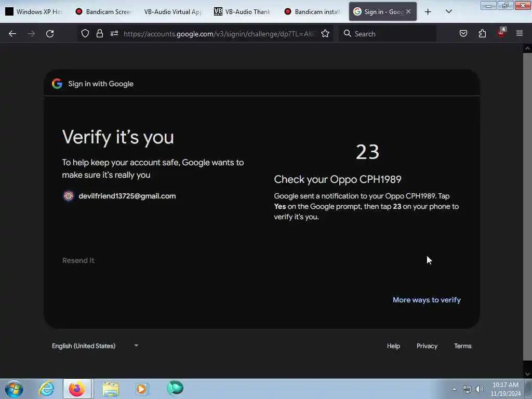Bookmark this page with the star icon
Image resolution: width=532 pixels, height=399 pixels.
point(325,33)
